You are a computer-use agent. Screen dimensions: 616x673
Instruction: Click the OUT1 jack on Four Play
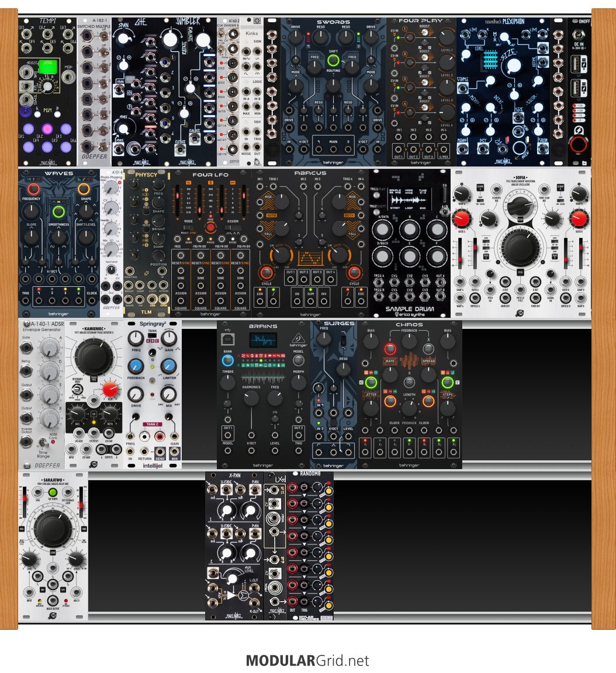[399, 150]
